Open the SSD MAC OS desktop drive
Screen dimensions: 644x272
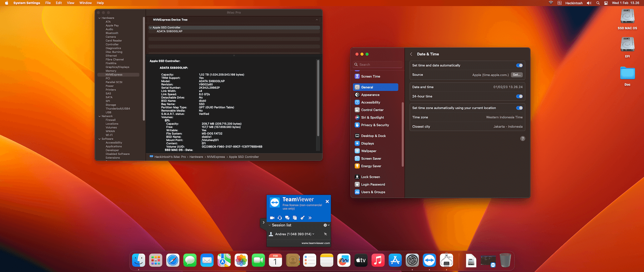627,19
